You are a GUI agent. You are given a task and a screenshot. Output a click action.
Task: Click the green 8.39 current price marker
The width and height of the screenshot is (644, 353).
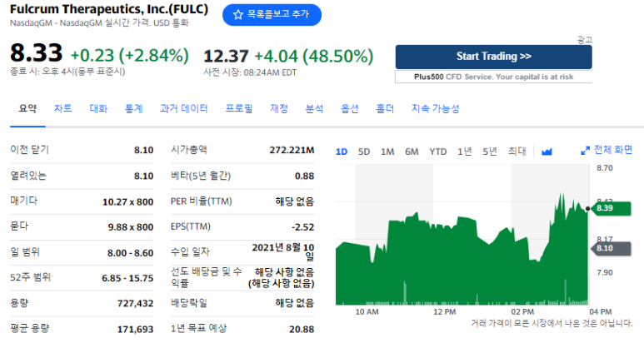click(x=612, y=208)
